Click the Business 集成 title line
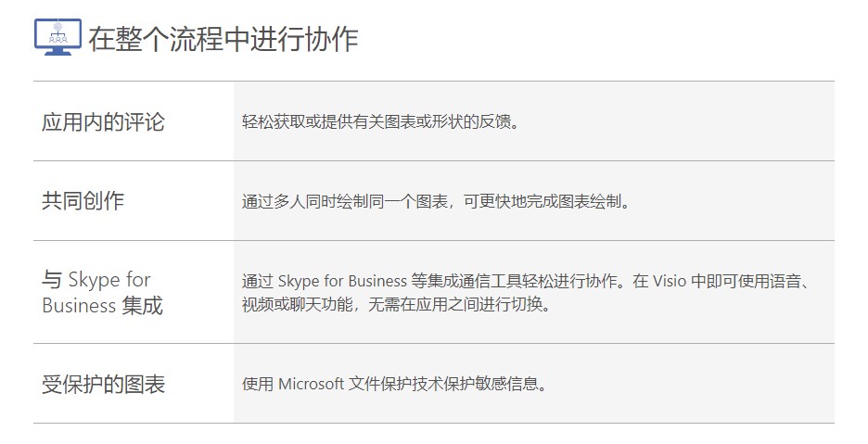 (102, 306)
